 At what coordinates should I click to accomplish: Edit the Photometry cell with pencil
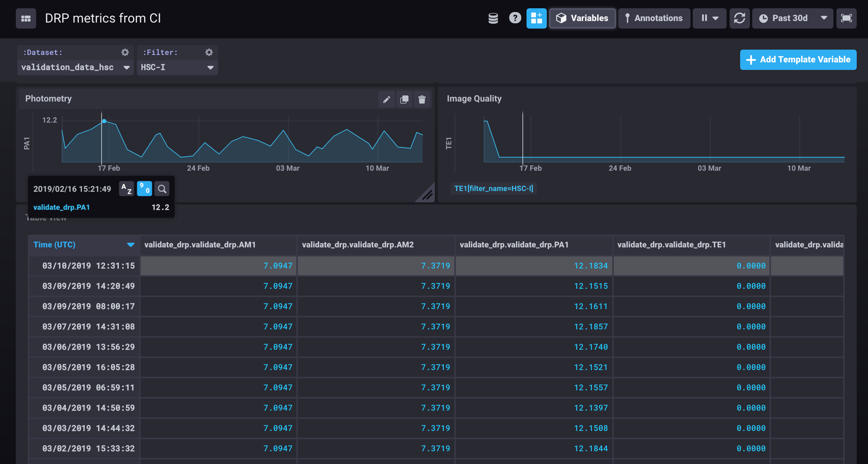386,99
